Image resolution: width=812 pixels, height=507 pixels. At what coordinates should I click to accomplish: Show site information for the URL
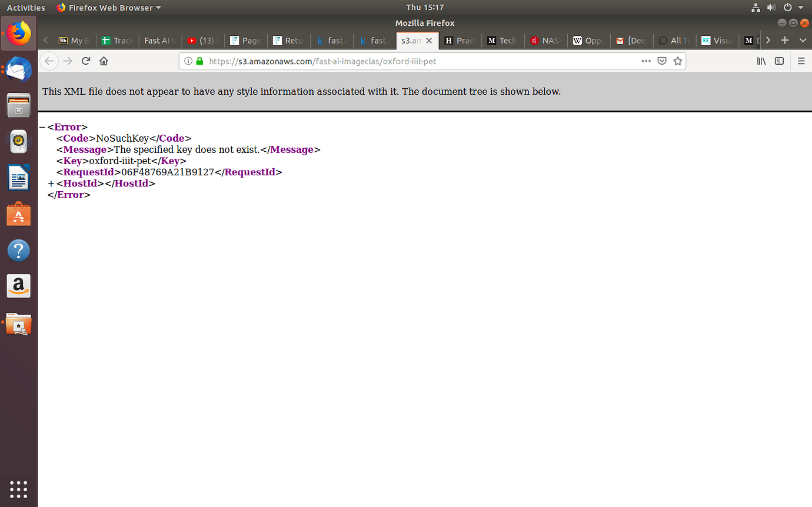(188, 61)
